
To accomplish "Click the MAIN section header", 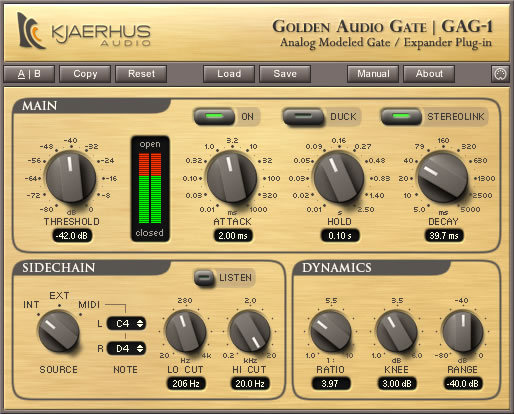I will [40, 106].
